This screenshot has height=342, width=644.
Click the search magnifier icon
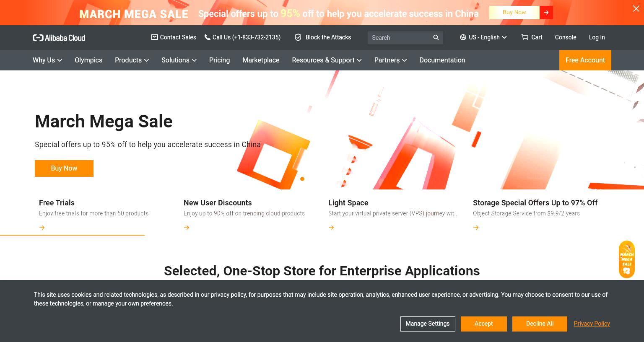pyautogui.click(x=436, y=38)
